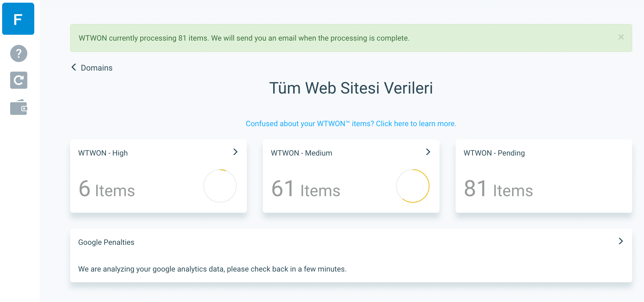The image size is (644, 302).
Task: Click the 'WTWON - Pending' card title
Action: tap(494, 153)
